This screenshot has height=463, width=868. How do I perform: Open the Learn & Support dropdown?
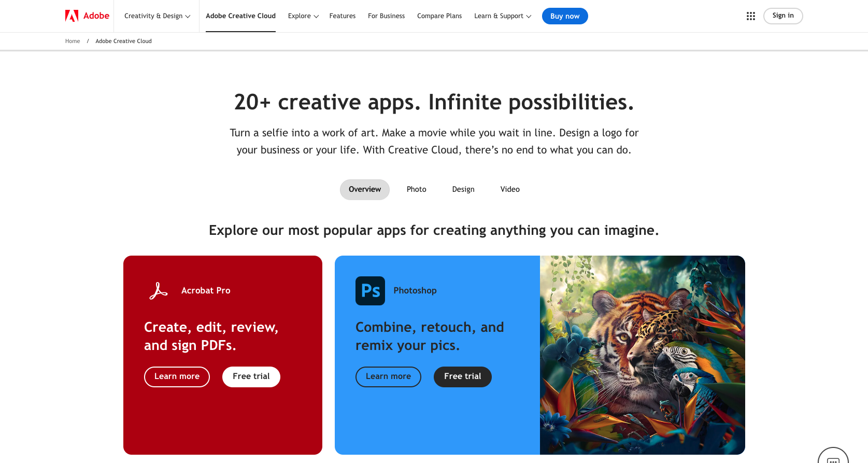point(502,16)
